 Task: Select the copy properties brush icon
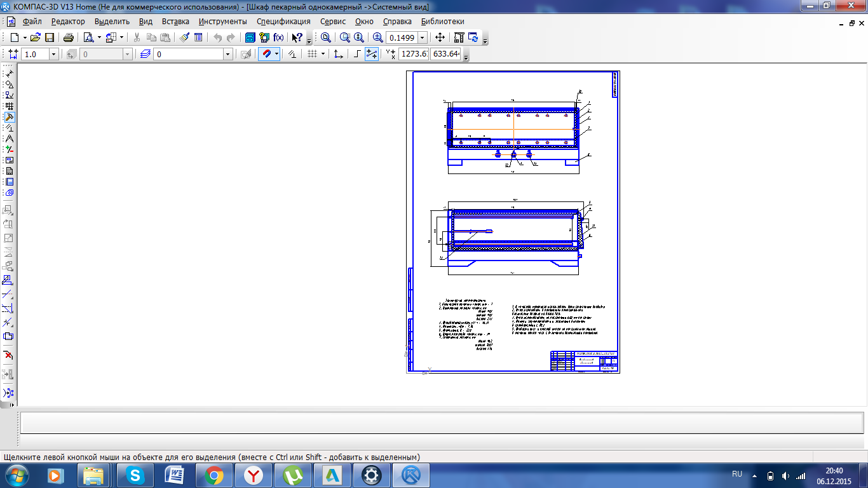click(x=184, y=37)
